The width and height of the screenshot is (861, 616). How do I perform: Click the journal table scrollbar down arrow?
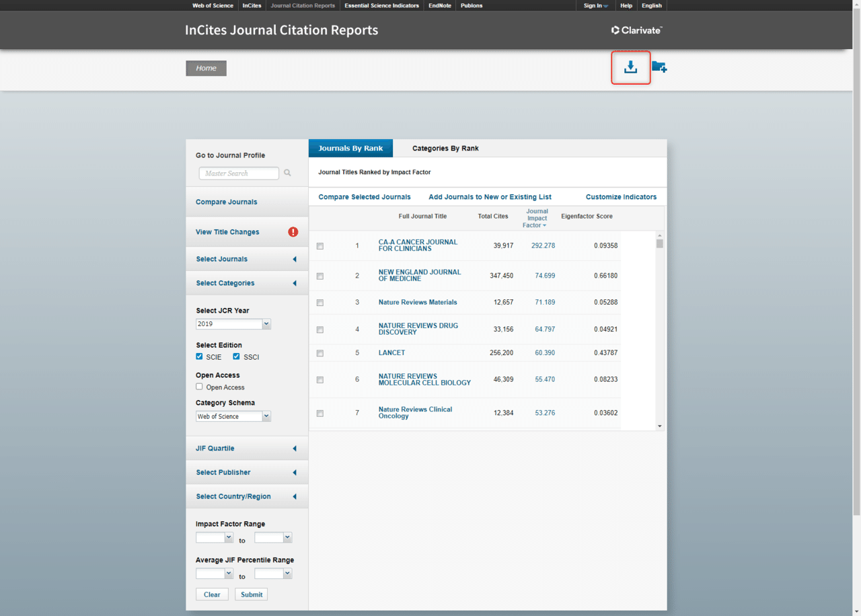(660, 426)
